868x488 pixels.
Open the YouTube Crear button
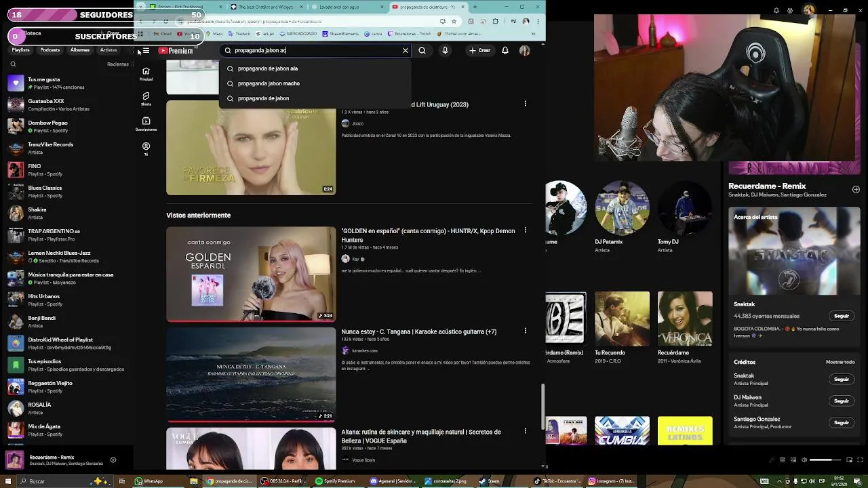pyautogui.click(x=479, y=50)
